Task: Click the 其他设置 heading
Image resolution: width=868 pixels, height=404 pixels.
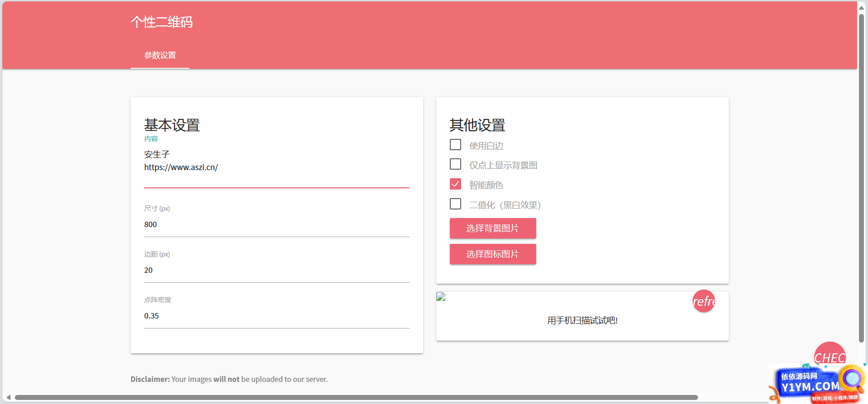Action: pos(477,125)
